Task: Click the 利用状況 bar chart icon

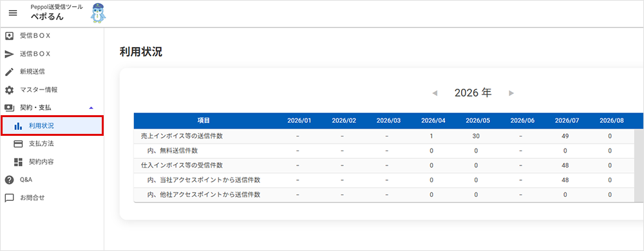Action: (x=18, y=126)
